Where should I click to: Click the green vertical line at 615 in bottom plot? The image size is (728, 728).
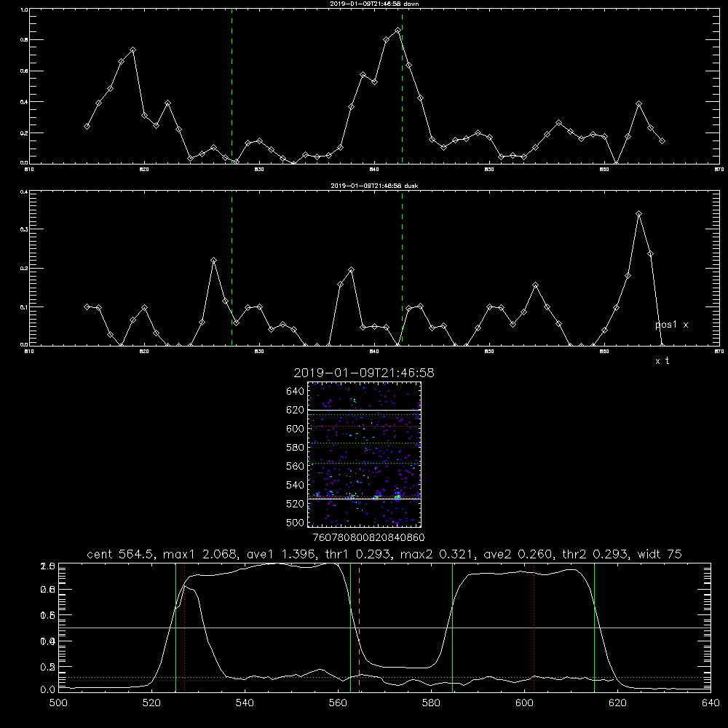point(594,628)
